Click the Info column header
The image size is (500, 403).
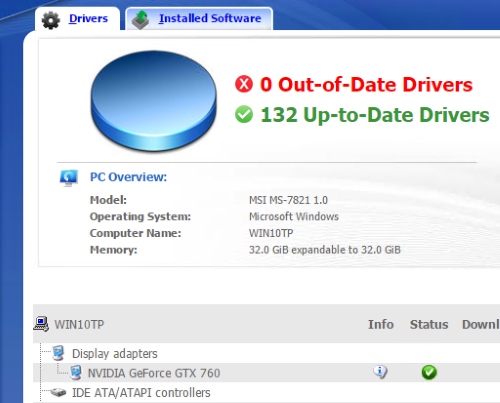click(x=381, y=324)
